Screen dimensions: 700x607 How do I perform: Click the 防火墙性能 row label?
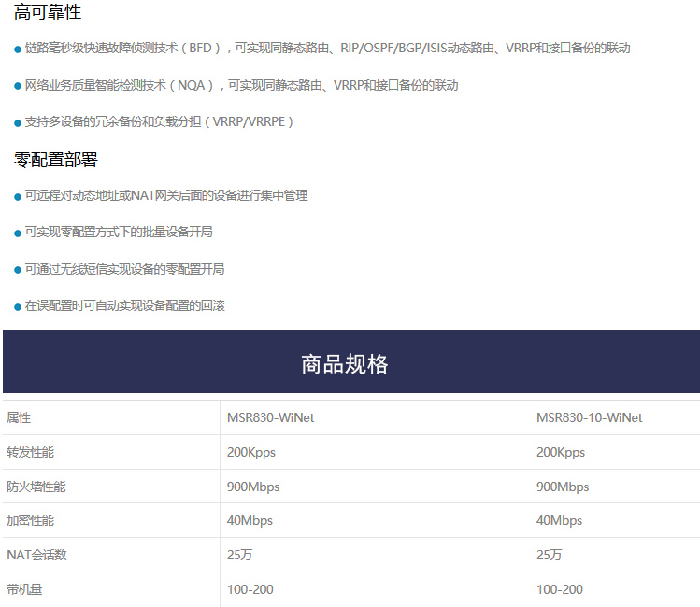[36, 487]
